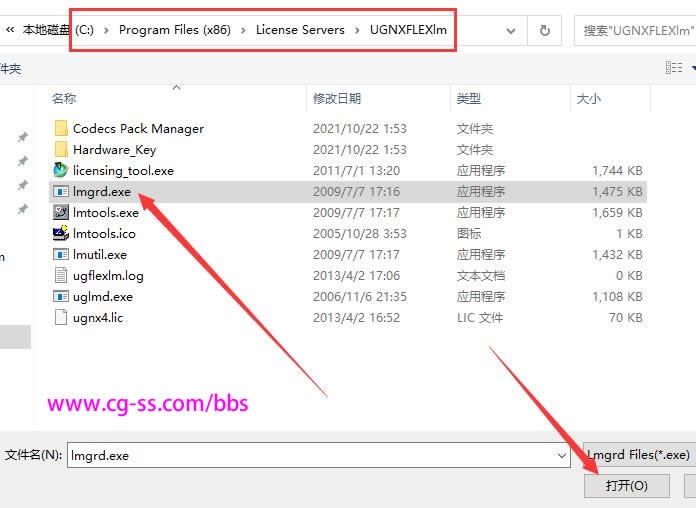Open the file name combo box dropdown
The height and width of the screenshot is (508, 696).
coord(562,455)
